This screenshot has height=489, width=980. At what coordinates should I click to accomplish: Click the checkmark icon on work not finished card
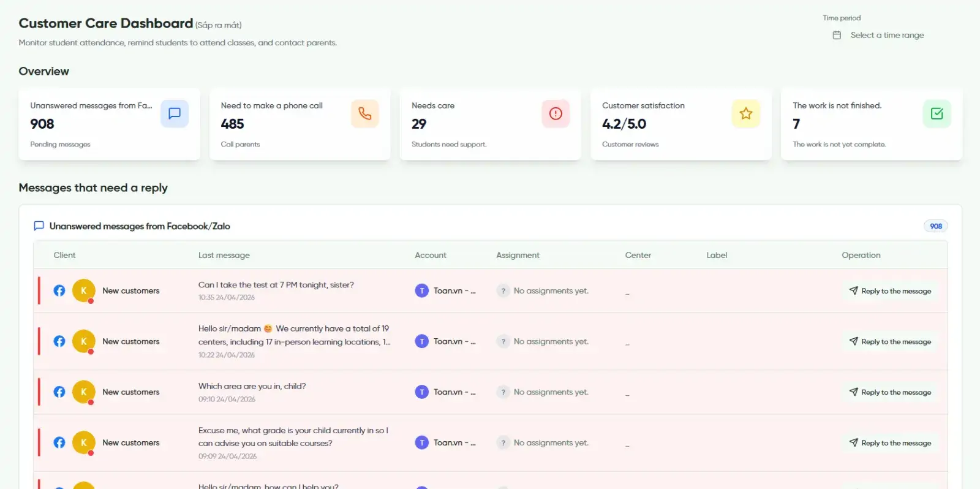tap(937, 113)
